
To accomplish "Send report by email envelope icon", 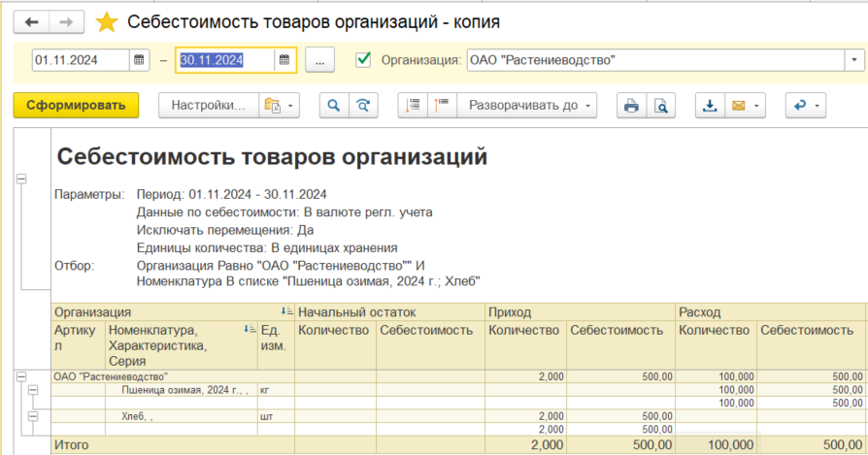I will pyautogui.click(x=739, y=105).
